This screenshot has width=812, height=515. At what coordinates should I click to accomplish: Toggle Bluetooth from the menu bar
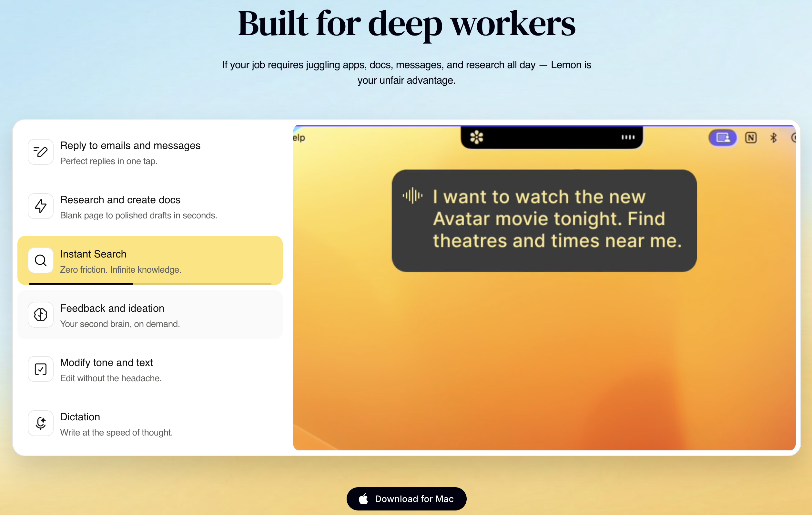(774, 137)
